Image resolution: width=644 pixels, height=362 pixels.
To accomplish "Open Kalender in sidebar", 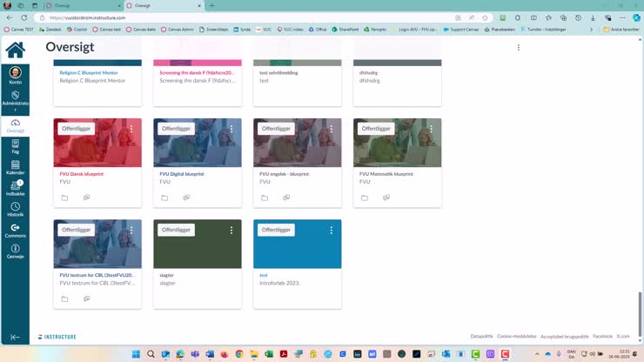I will pyautogui.click(x=15, y=167).
